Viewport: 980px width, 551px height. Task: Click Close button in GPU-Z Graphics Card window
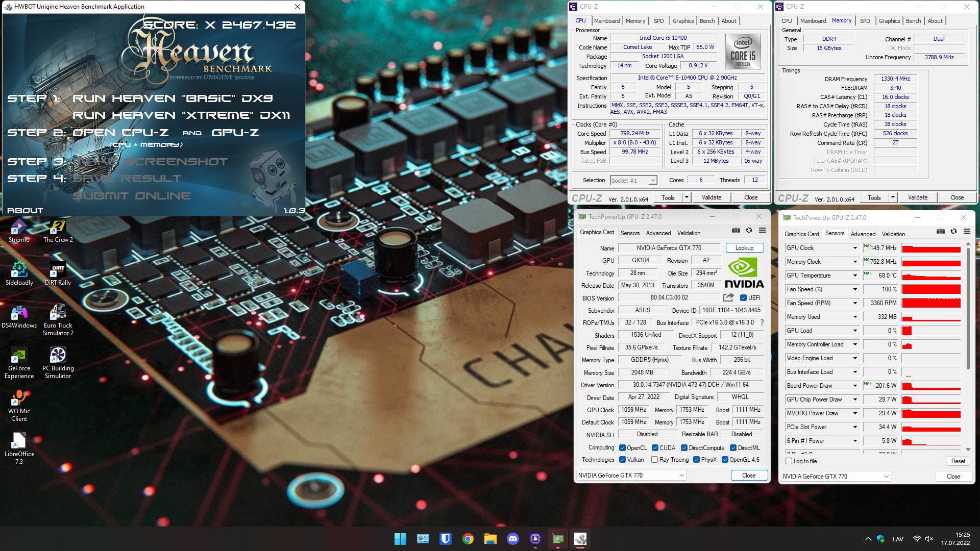tap(749, 475)
